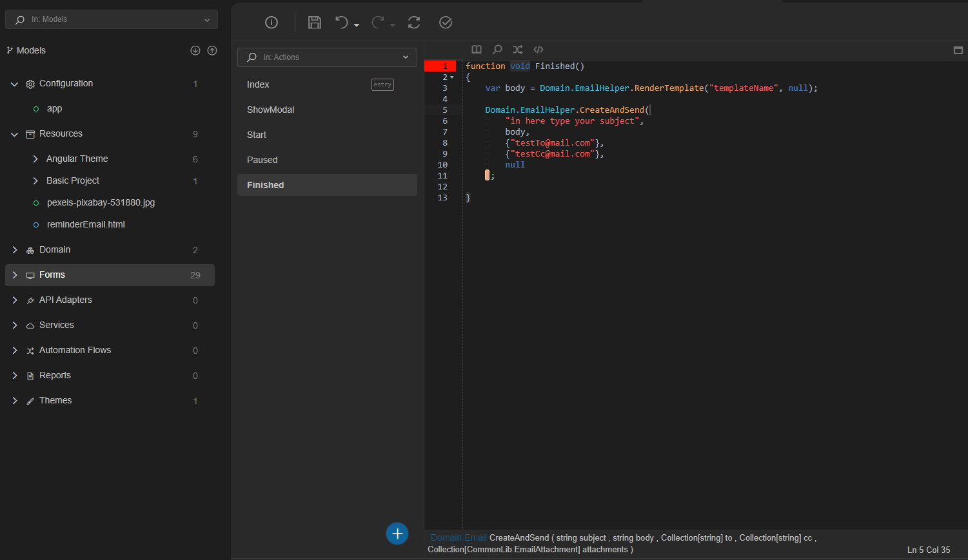The image size is (968, 560).
Task: Click the 'in: Actions' search field
Action: tap(327, 57)
